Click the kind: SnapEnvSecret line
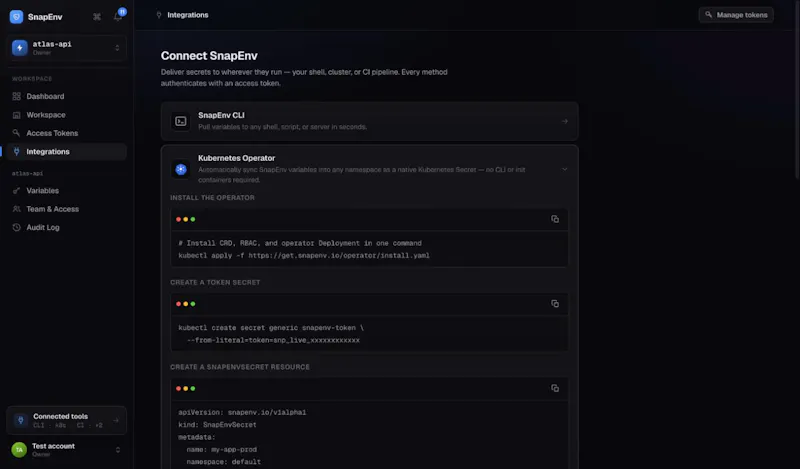The height and width of the screenshot is (469, 800). [x=217, y=425]
